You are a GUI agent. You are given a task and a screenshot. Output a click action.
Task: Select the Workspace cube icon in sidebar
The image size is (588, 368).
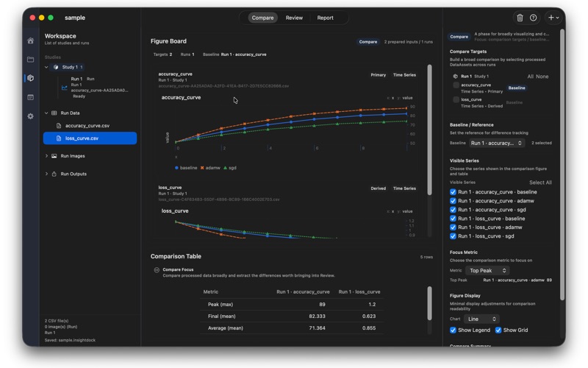(x=30, y=78)
